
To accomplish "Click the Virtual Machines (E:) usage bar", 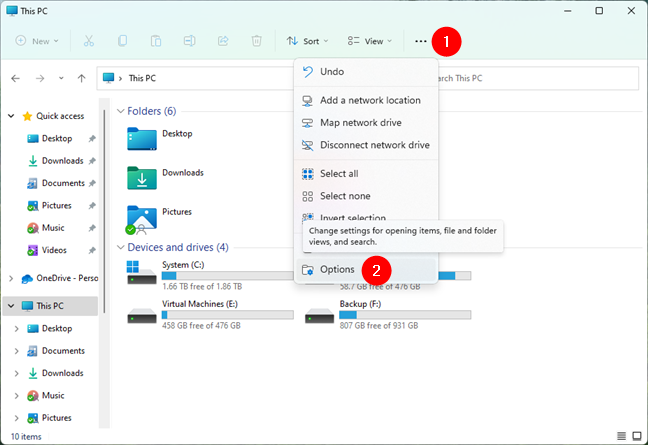I will coord(227,315).
